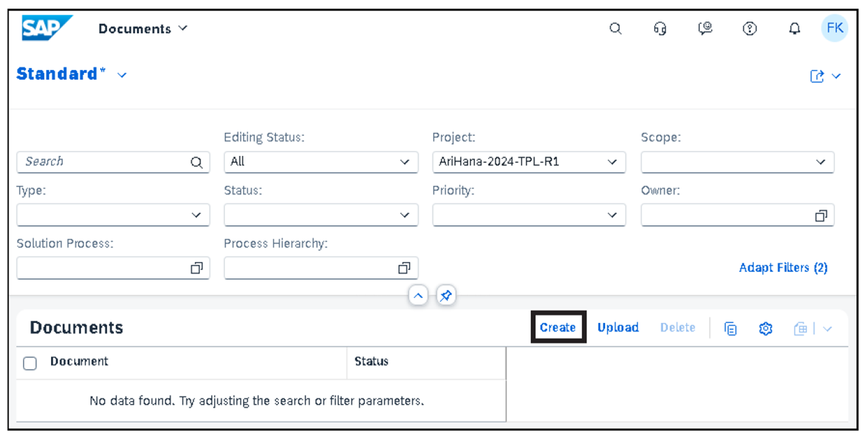Screen dimensions: 868x440
Task: Copy the documents list using copy icon
Action: point(731,327)
